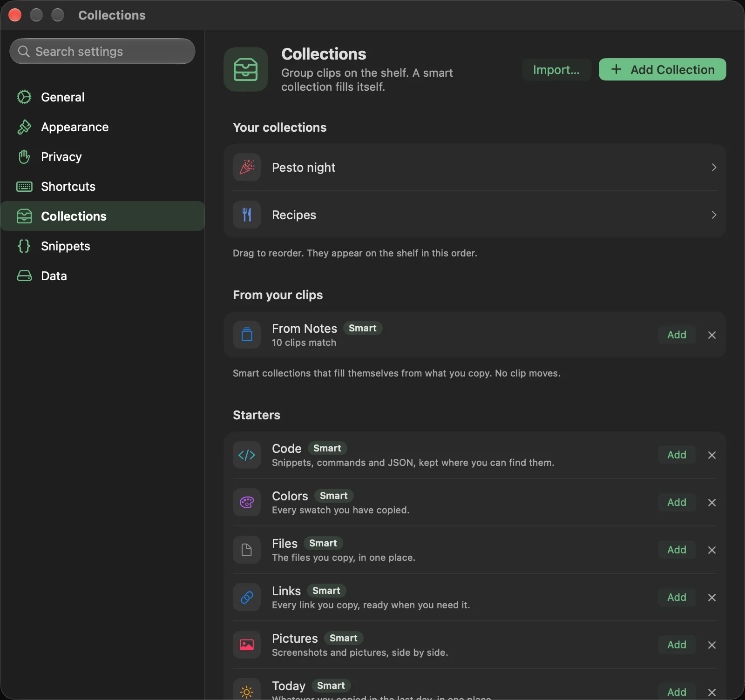Dismiss the Links starter suggestion
Screen dimensions: 745x700
tap(712, 597)
